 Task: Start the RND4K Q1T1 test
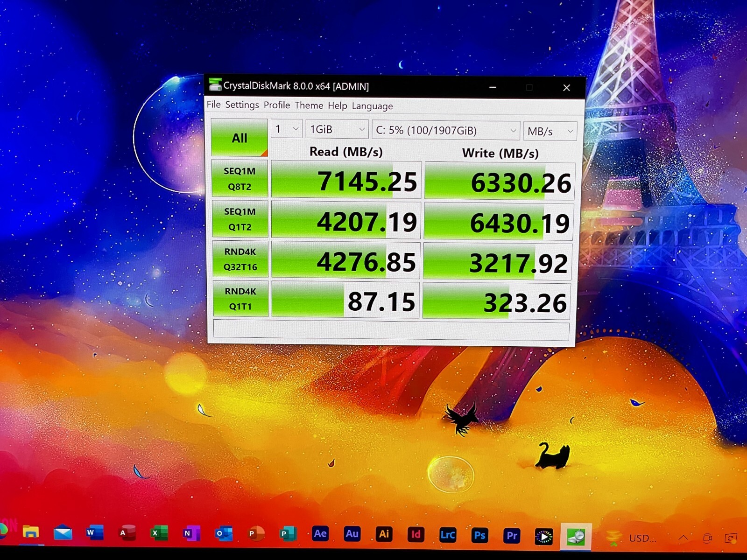pyautogui.click(x=240, y=299)
